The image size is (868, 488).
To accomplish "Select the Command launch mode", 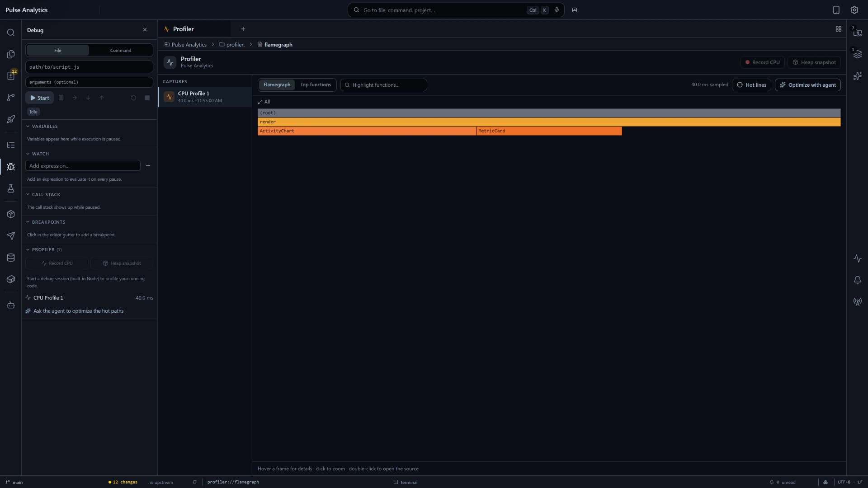I will click(121, 50).
